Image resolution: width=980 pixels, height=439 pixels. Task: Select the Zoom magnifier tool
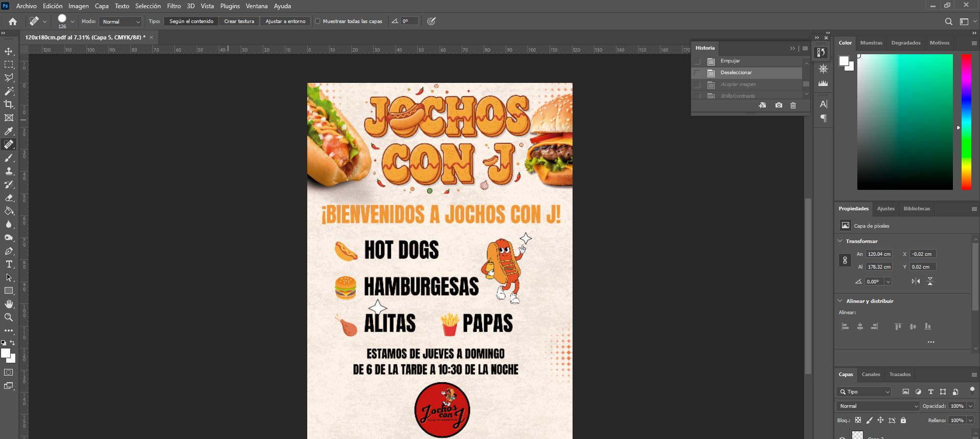pyautogui.click(x=9, y=317)
